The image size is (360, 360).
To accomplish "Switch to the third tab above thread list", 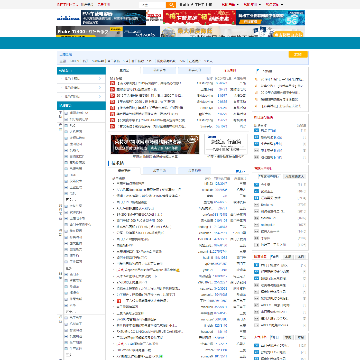I will [x=194, y=171].
